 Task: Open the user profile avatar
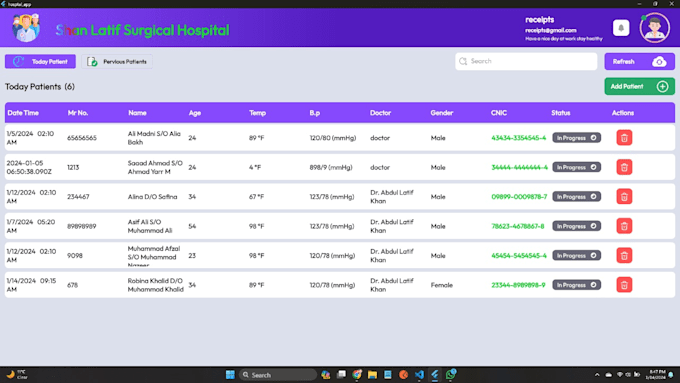coord(654,28)
